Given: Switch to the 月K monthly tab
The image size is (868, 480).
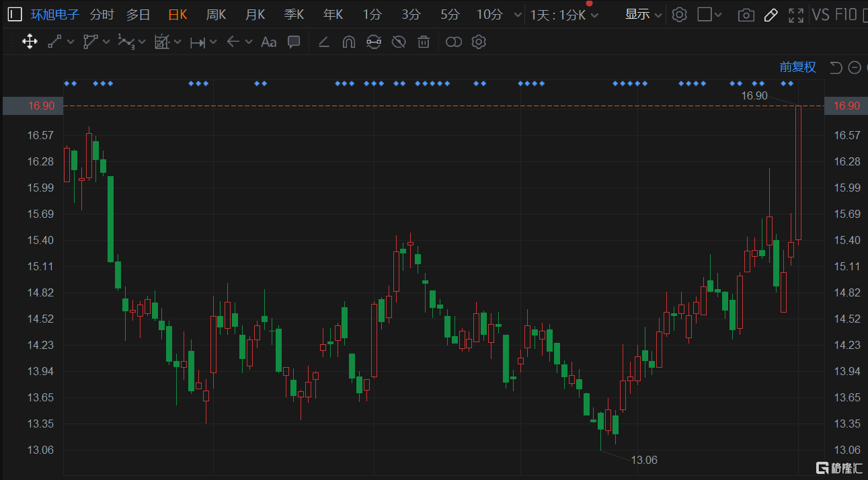Looking at the screenshot, I should point(255,15).
